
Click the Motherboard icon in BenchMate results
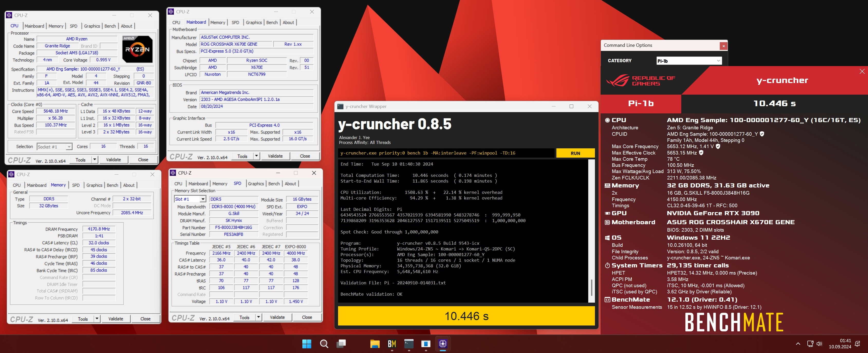pyautogui.click(x=607, y=222)
